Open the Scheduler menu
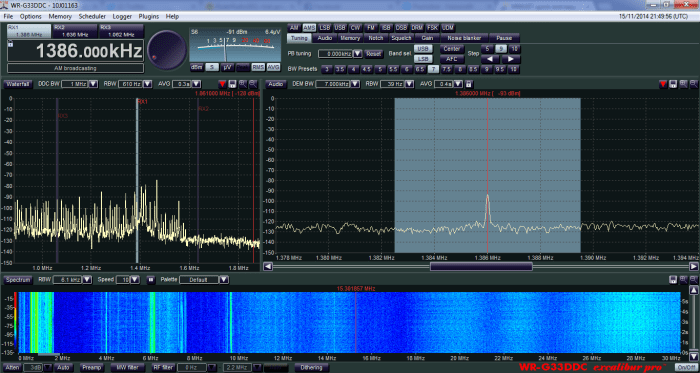Viewport: 700px width, 373px height. click(x=92, y=17)
